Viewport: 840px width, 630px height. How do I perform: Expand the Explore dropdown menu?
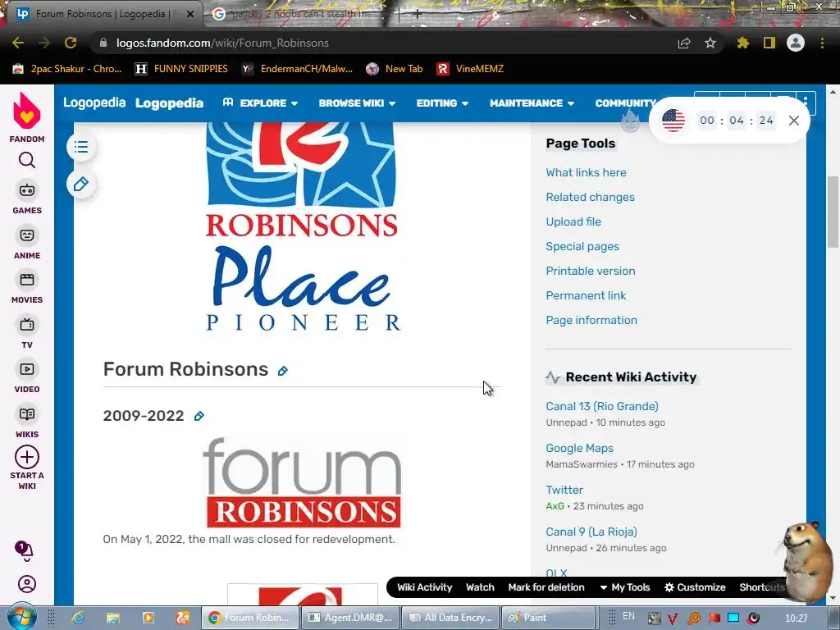click(x=260, y=103)
